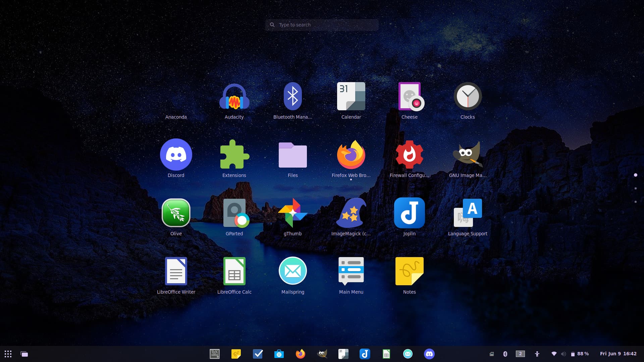Go to second app grid page dot
This screenshot has width=644, height=362.
(x=635, y=188)
